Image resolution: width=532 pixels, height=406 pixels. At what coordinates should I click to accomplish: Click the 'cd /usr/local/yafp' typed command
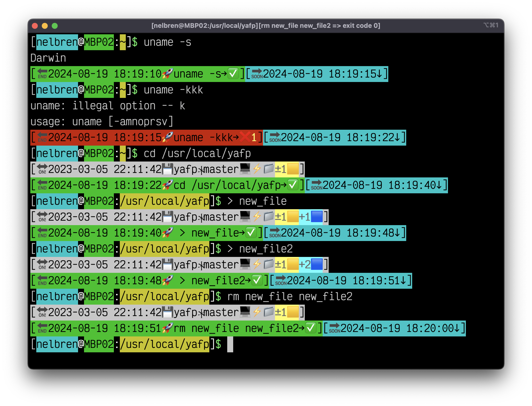197,153
